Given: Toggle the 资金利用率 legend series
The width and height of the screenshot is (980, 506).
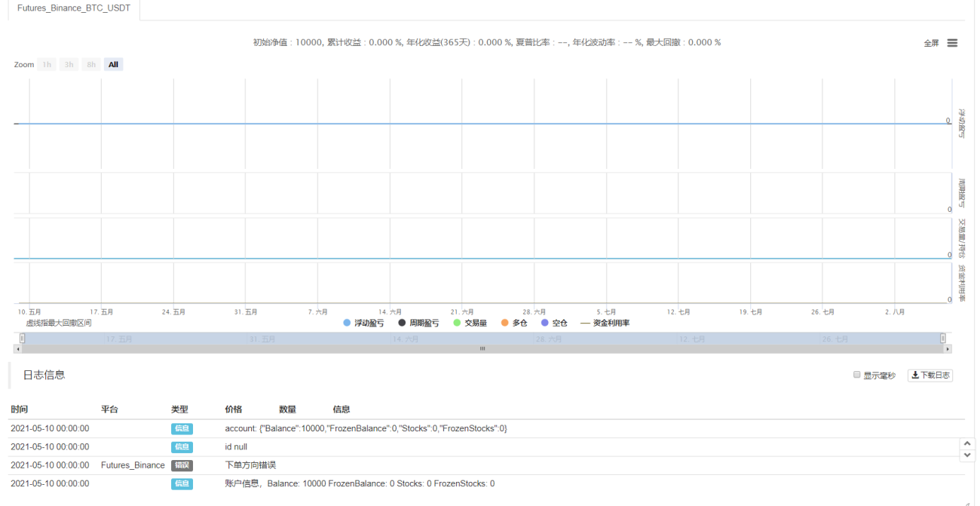Looking at the screenshot, I should click(605, 323).
